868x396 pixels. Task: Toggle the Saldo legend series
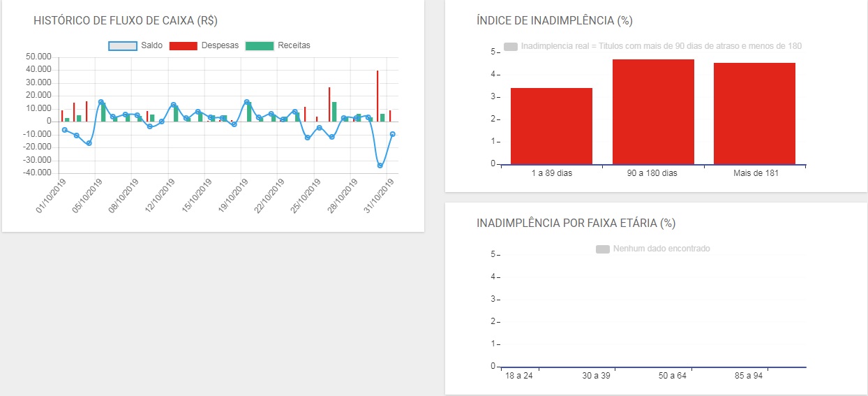151,45
